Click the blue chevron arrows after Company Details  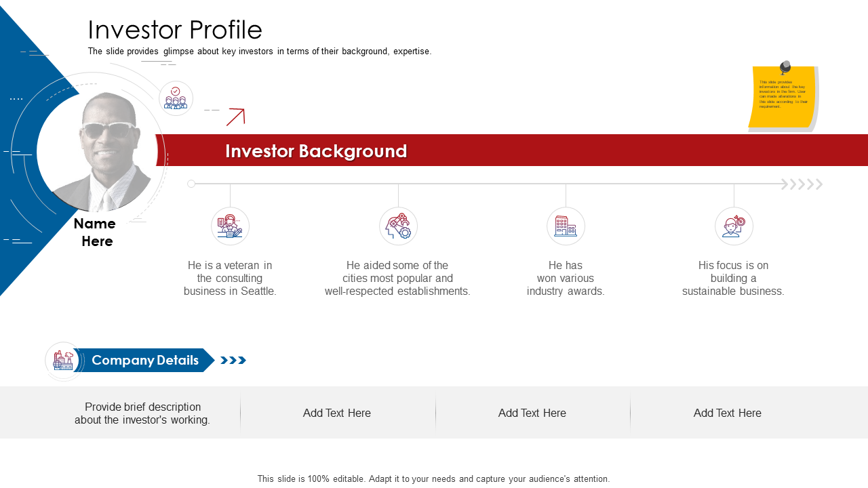[233, 361]
